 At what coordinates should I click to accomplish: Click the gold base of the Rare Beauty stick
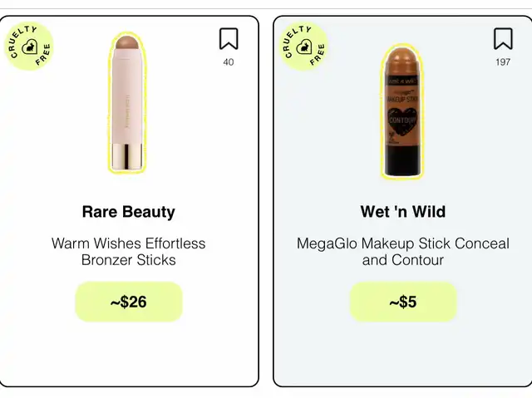point(127,156)
